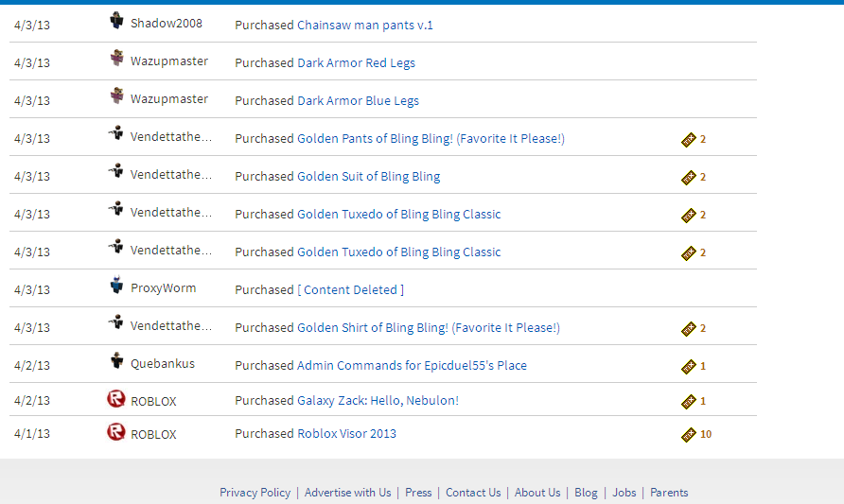This screenshot has width=844, height=504.
Task: Click the yellow ticket icon on Galaxy Zack row
Action: (x=689, y=401)
